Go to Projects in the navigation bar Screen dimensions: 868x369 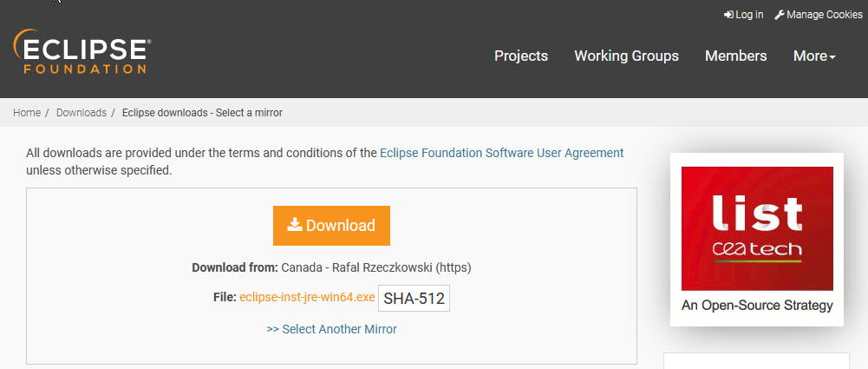521,56
